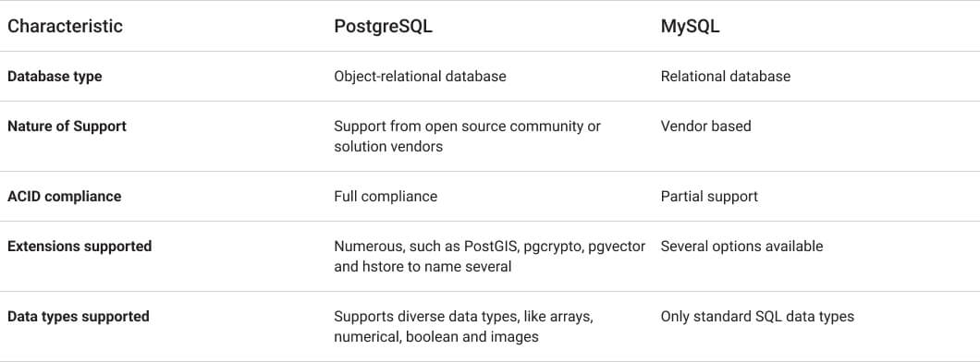The width and height of the screenshot is (980, 362).
Task: Click the Full compliance cell
Action: [x=386, y=196]
